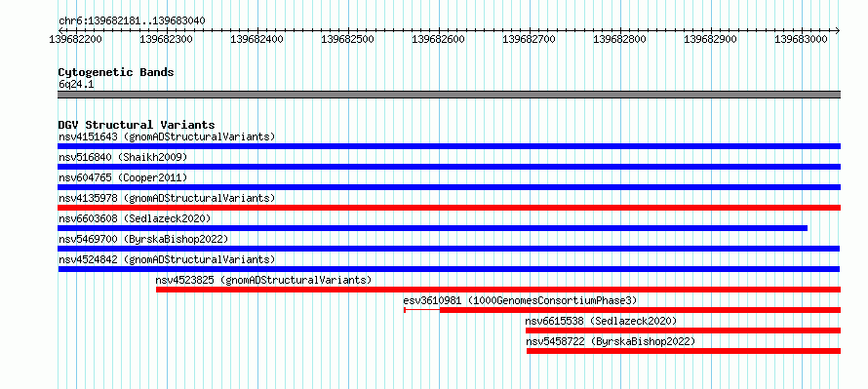Select ruler position 139682300

point(167,39)
